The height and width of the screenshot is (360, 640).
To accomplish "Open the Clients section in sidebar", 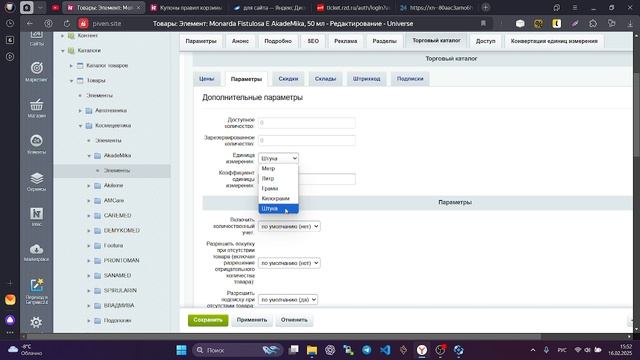I will [x=36, y=144].
